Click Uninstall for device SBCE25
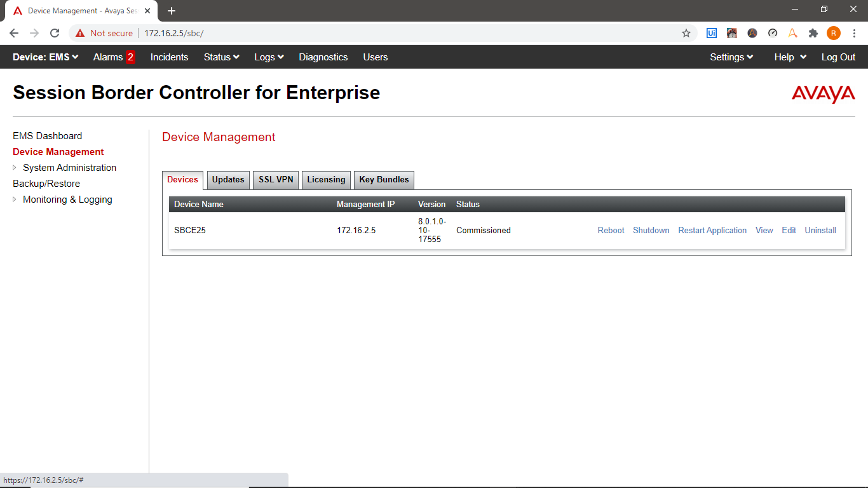 tap(820, 231)
